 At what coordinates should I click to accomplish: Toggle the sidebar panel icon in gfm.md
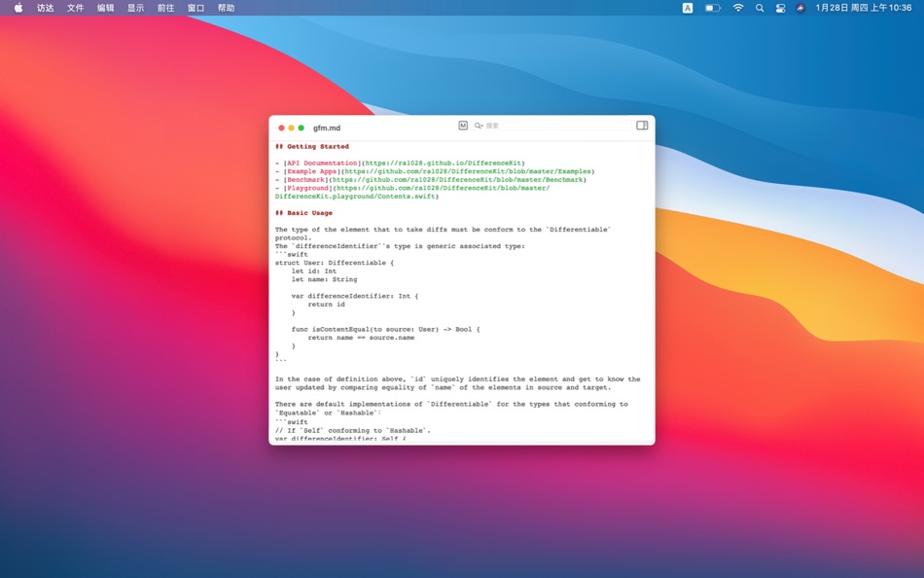tap(642, 125)
